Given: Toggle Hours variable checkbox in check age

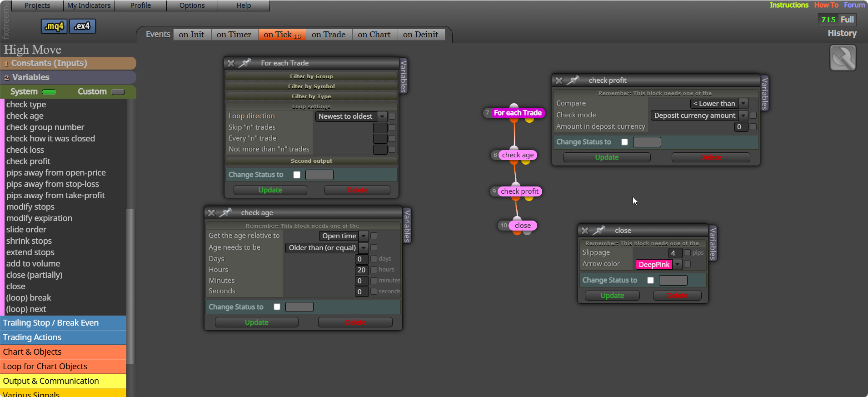Looking at the screenshot, I should coord(374,270).
